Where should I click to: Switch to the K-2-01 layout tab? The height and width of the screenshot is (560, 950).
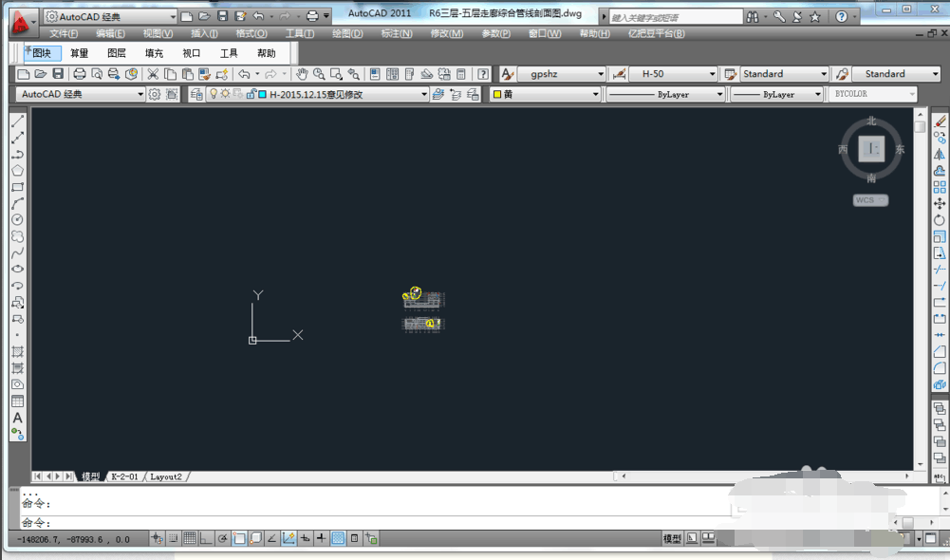[125, 477]
